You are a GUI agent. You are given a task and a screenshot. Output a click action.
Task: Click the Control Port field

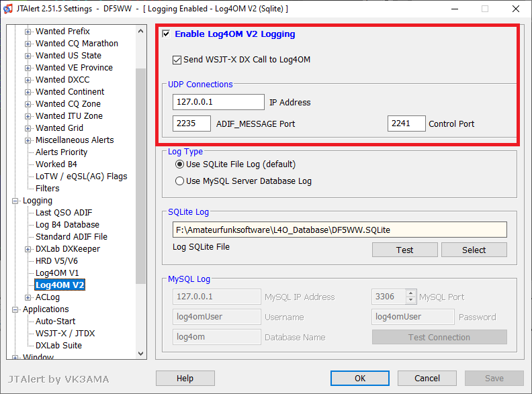click(x=406, y=124)
